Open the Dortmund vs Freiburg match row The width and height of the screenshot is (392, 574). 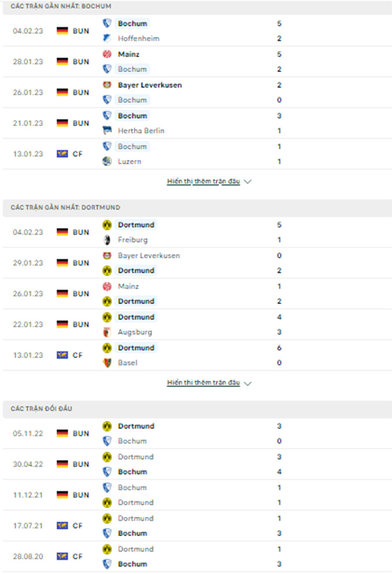(197, 232)
